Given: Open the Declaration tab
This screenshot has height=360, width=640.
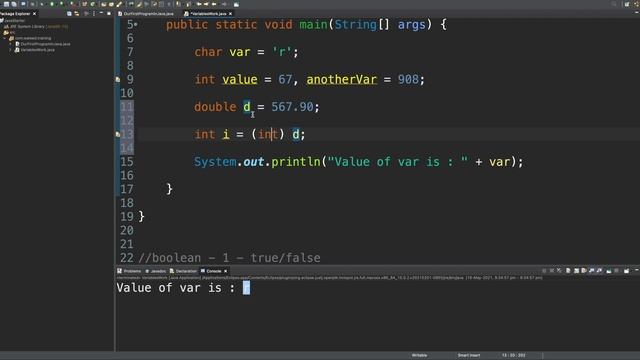Looking at the screenshot, I should coord(183,271).
